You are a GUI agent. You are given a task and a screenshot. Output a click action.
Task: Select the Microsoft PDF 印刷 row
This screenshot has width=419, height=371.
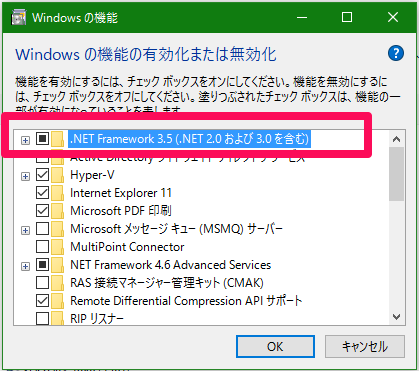coord(121,211)
